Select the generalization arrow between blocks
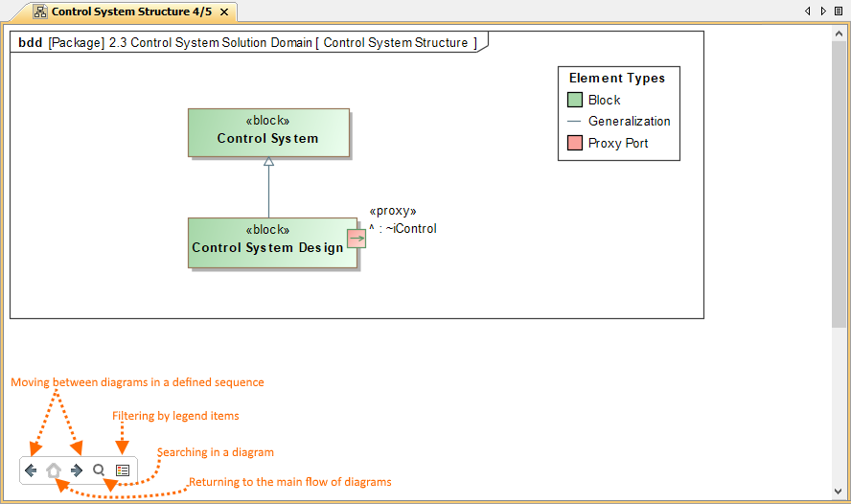This screenshot has width=851, height=504. coord(268,187)
